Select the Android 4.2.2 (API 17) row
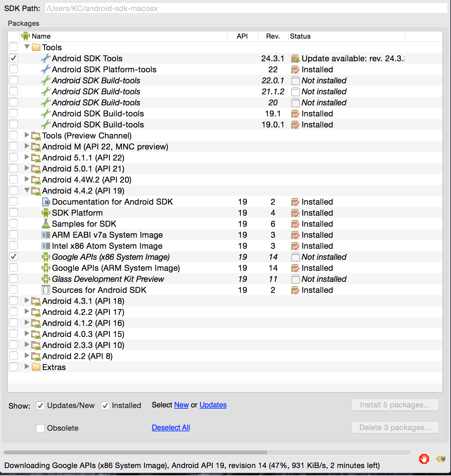 [x=225, y=312]
